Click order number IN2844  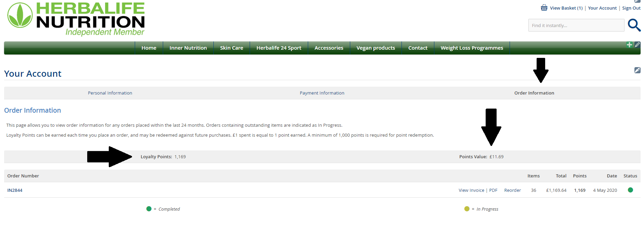tap(15, 190)
